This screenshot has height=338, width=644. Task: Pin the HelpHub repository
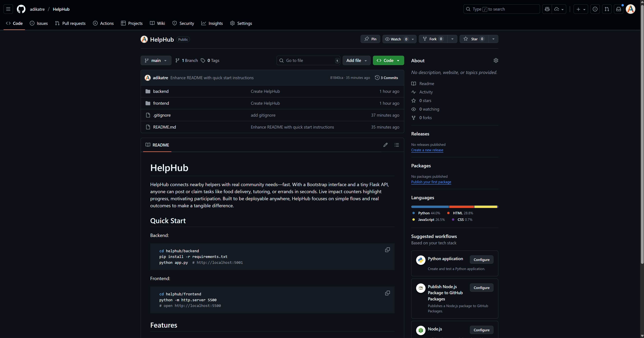(370, 39)
